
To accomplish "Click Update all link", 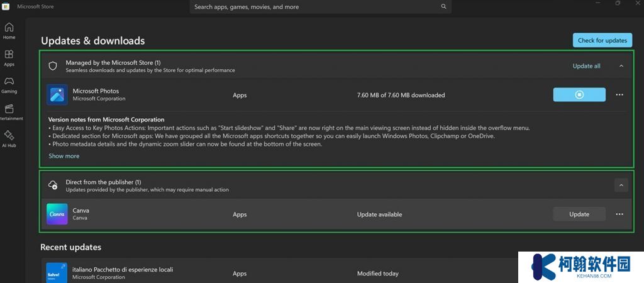I will point(587,65).
